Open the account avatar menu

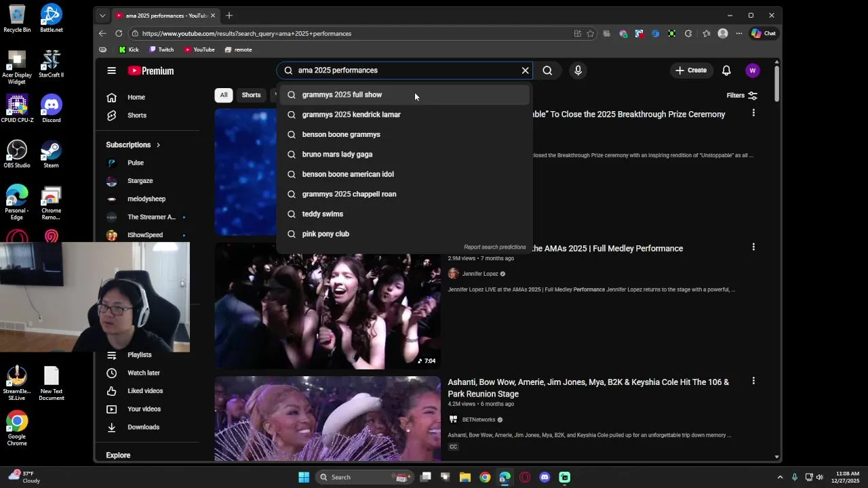tap(752, 70)
